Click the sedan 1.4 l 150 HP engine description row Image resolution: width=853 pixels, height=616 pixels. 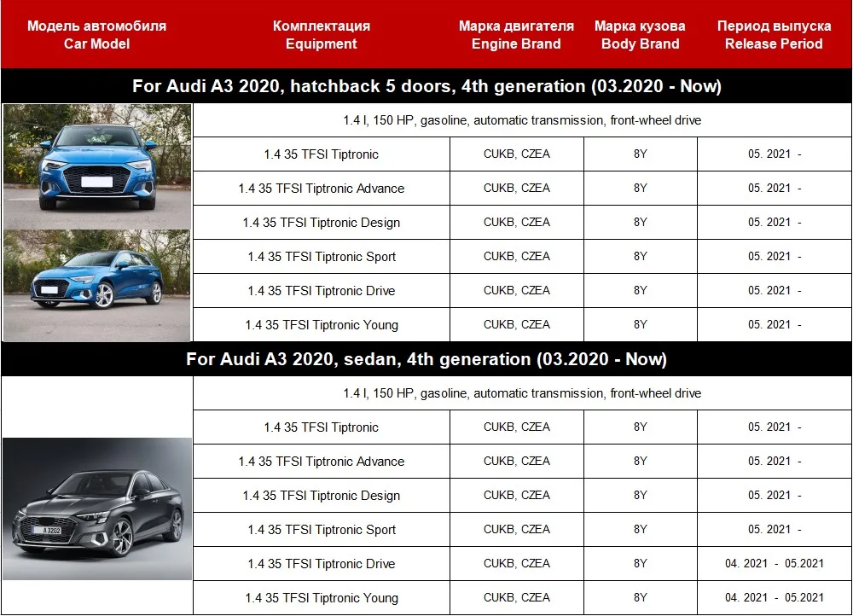[522, 393]
